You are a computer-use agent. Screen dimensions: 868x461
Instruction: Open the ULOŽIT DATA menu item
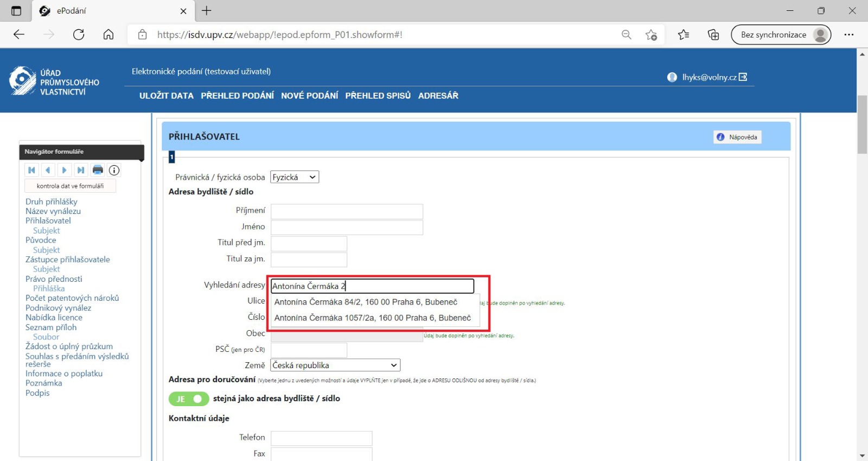click(166, 96)
